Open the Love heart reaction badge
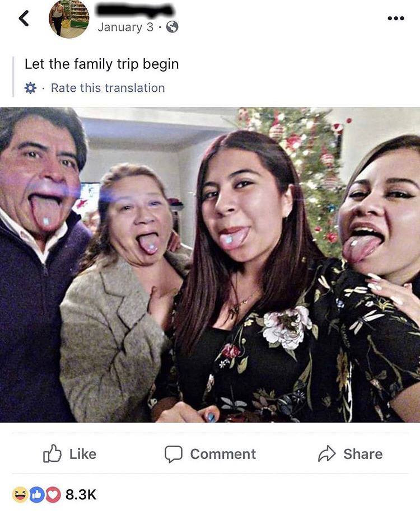Viewport: 420px width, 511px height. (x=53, y=494)
